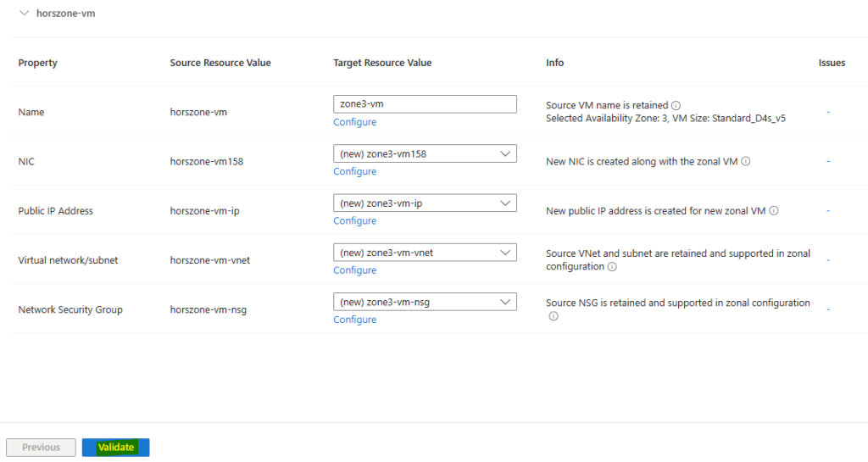
Task: Click source value horszone-vm158
Action: pos(207,162)
